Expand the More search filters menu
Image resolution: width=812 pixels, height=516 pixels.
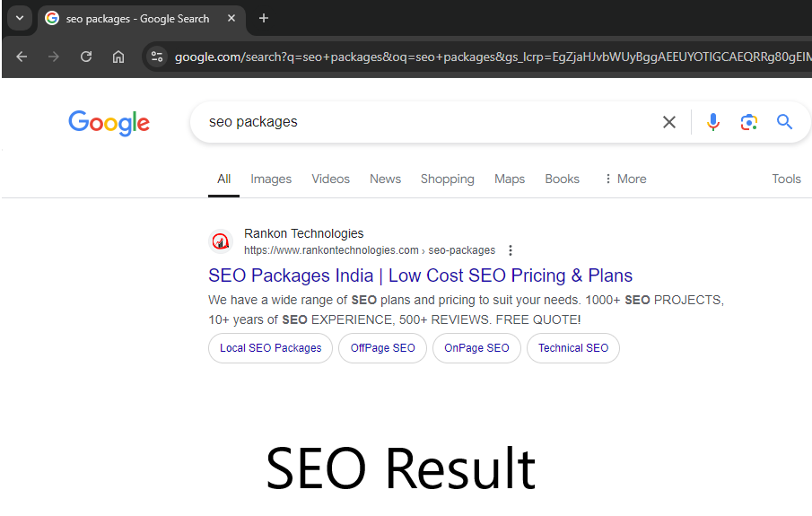click(625, 179)
